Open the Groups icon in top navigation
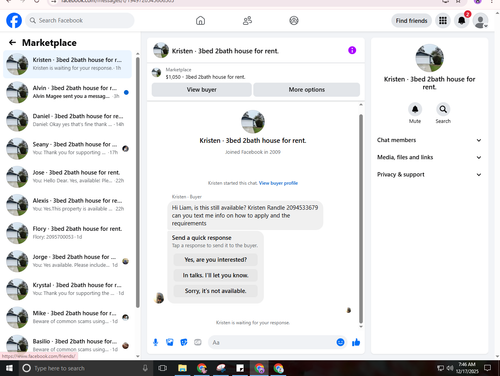The image size is (500, 376). coord(294,21)
